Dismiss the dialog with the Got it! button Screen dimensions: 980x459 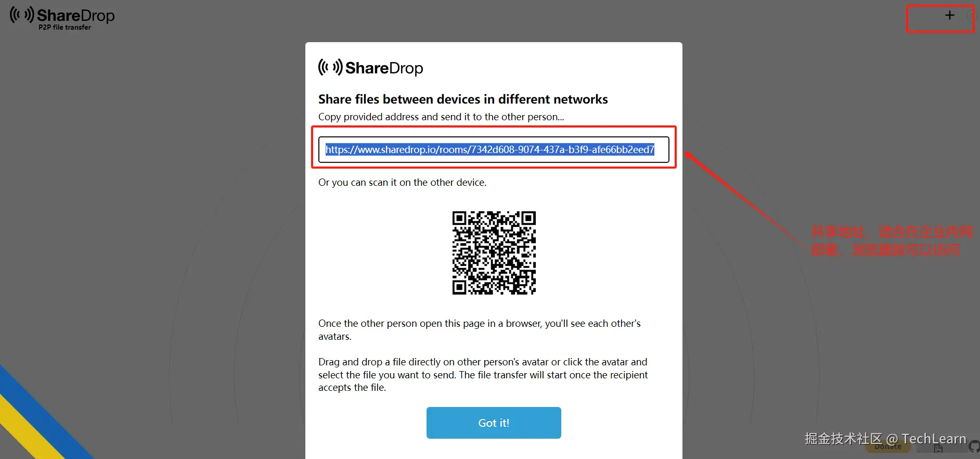494,423
